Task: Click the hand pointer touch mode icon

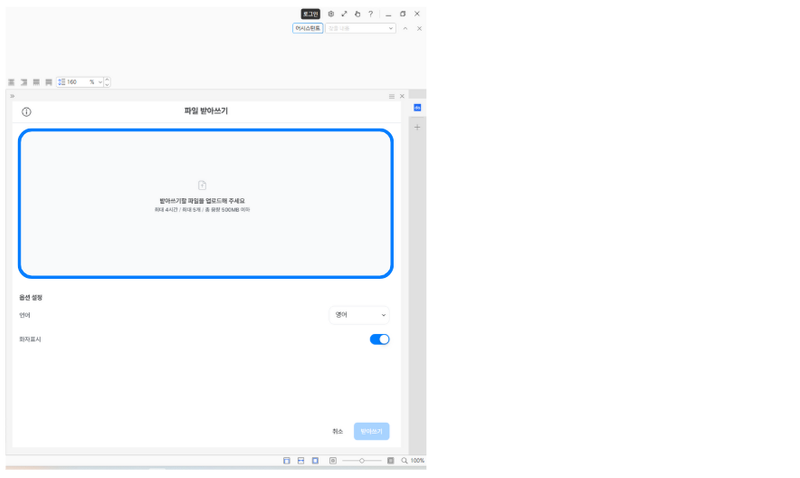Action: coord(357,14)
